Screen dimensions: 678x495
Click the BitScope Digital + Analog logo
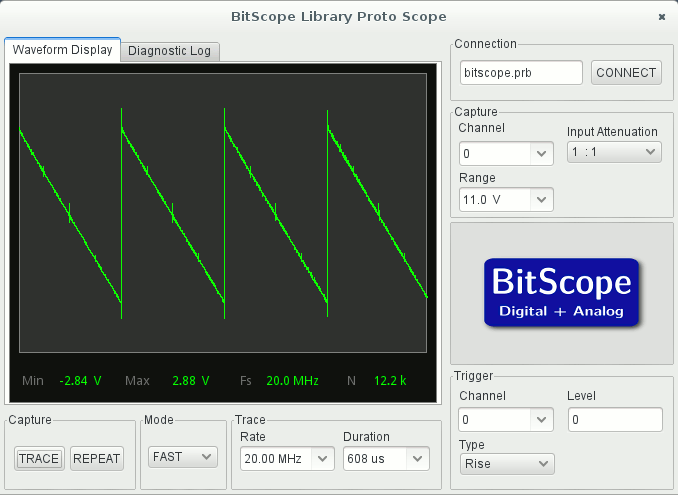[561, 292]
